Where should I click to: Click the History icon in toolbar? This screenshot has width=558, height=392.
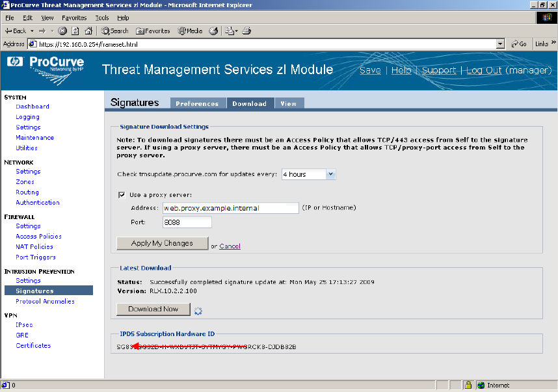(213, 31)
